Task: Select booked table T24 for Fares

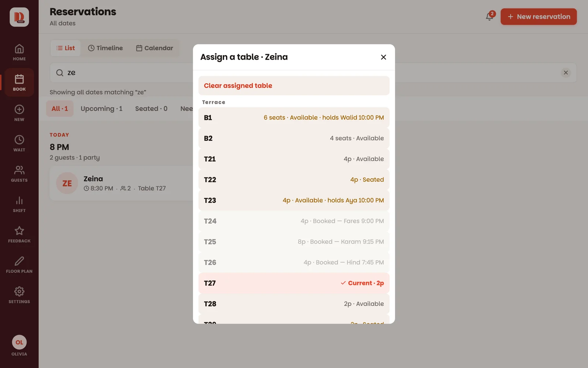Action: [x=294, y=221]
